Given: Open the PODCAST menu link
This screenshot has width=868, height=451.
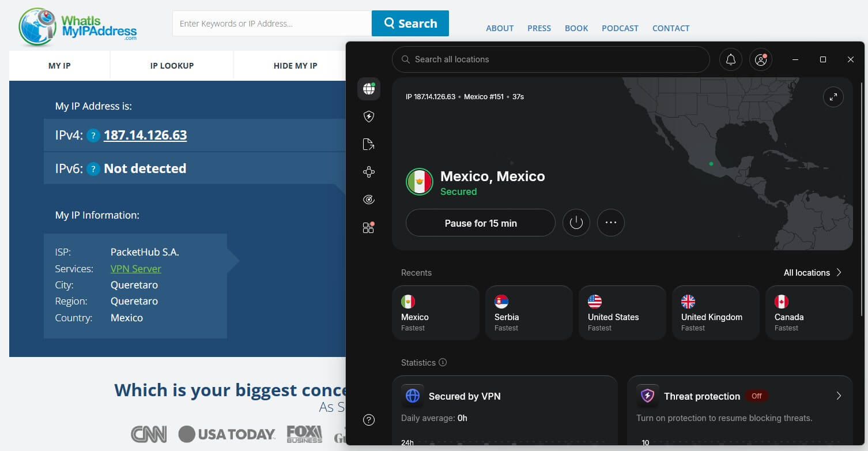Looking at the screenshot, I should coord(620,28).
